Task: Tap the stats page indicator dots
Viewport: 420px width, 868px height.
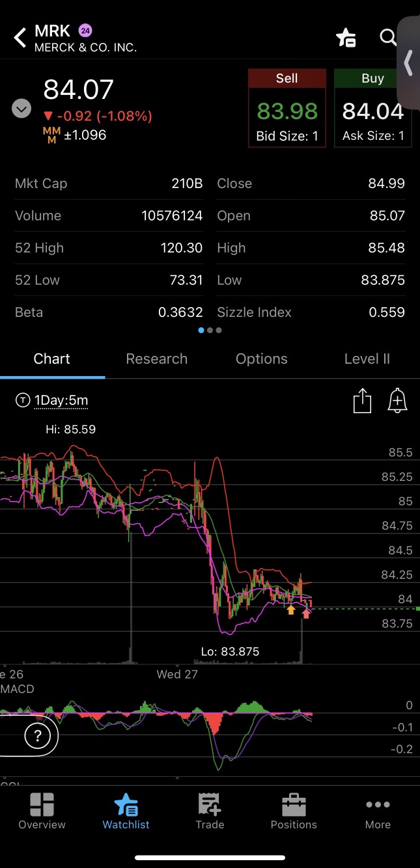Action: [x=210, y=331]
